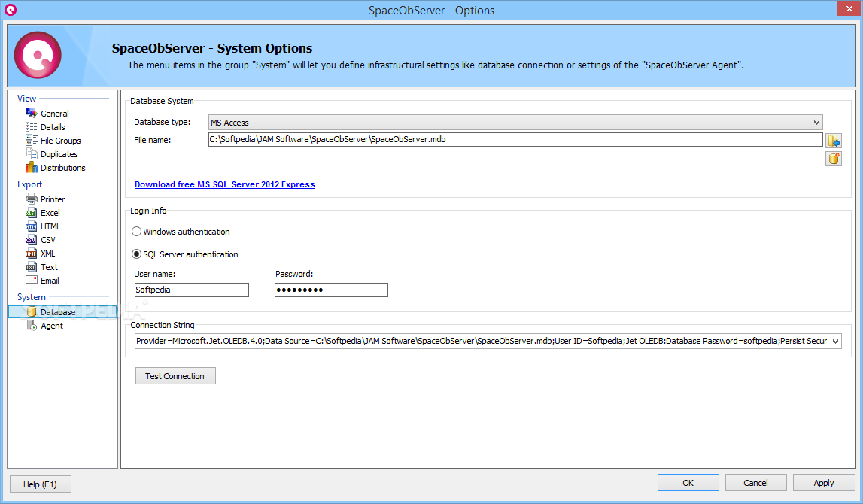Click the Duplicates icon

(x=32, y=154)
